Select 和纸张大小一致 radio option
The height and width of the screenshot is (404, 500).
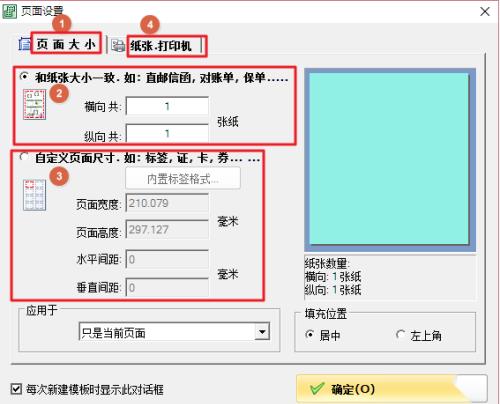click(24, 77)
